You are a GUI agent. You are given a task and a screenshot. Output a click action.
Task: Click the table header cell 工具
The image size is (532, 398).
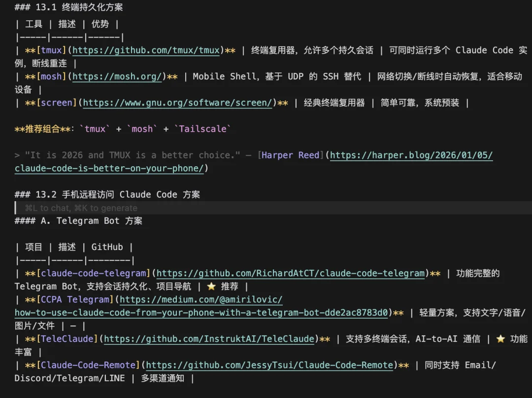pyautogui.click(x=34, y=23)
